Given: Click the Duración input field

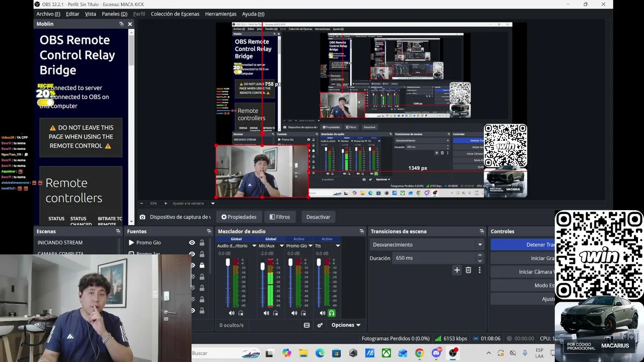Looking at the screenshot, I should click(x=434, y=258).
